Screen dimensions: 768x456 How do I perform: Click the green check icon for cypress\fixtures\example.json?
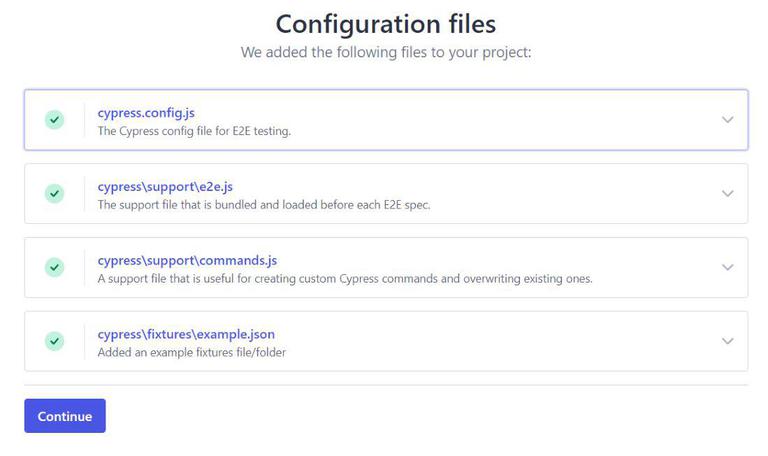54,341
